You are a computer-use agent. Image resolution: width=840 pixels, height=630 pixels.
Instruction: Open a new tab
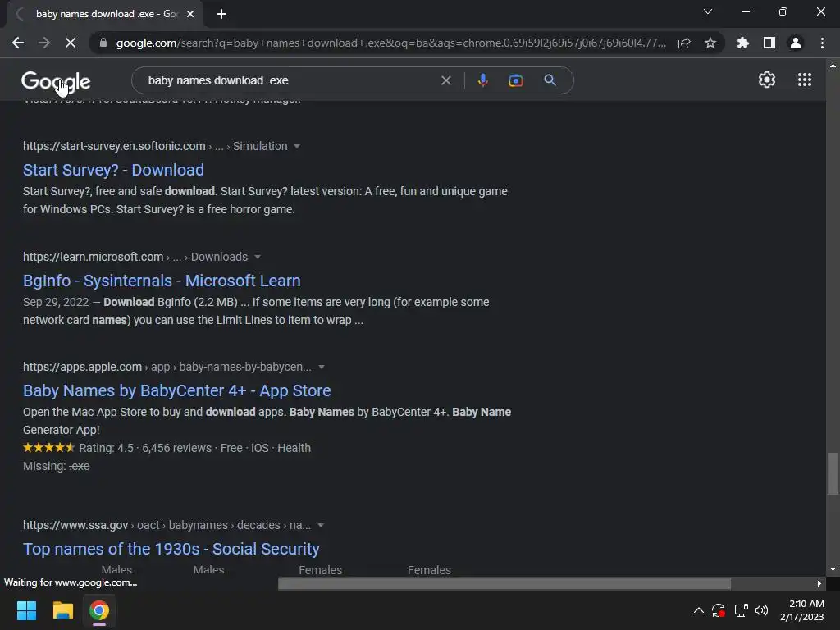click(221, 14)
